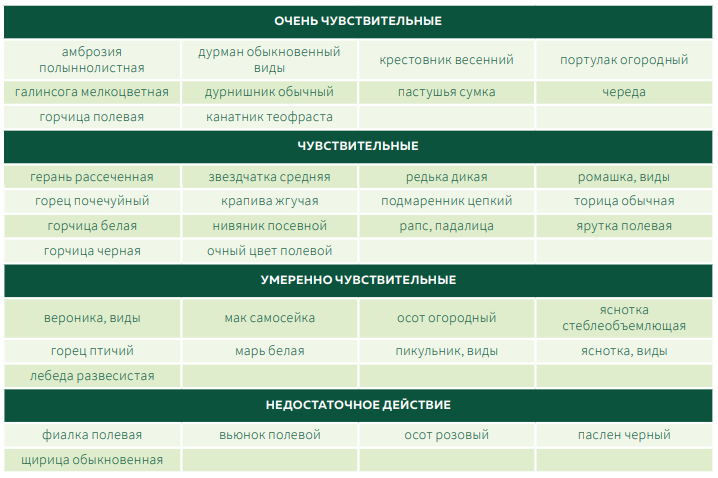Click the НЕДОСТАТОЧНОЕ ДЕЙСТВИЕ header
The image size is (718, 478).
click(x=358, y=405)
